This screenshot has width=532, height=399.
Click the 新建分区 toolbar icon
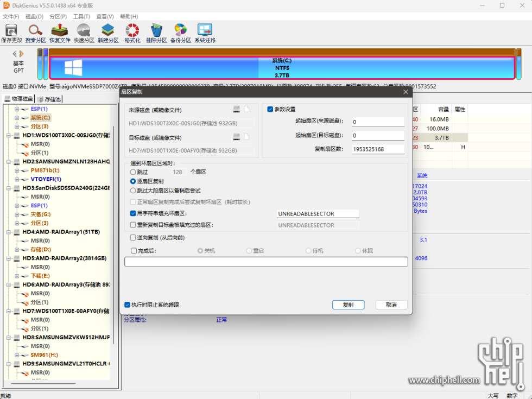click(x=108, y=33)
